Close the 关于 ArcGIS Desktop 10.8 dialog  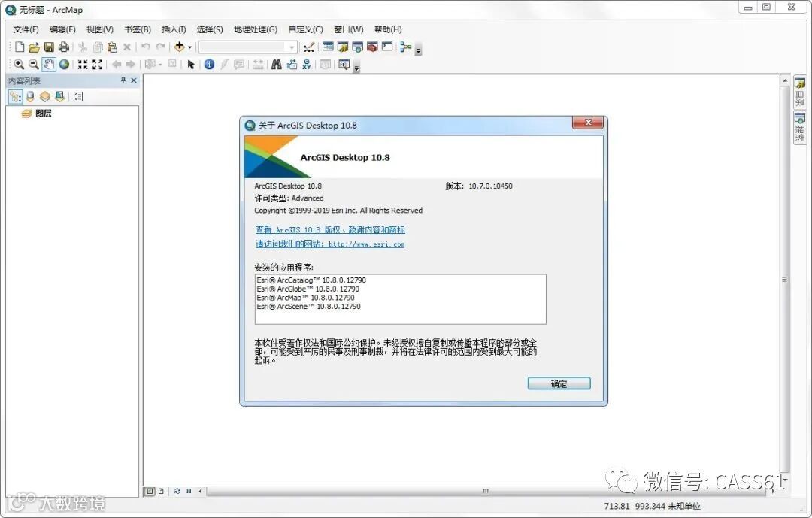coord(588,123)
